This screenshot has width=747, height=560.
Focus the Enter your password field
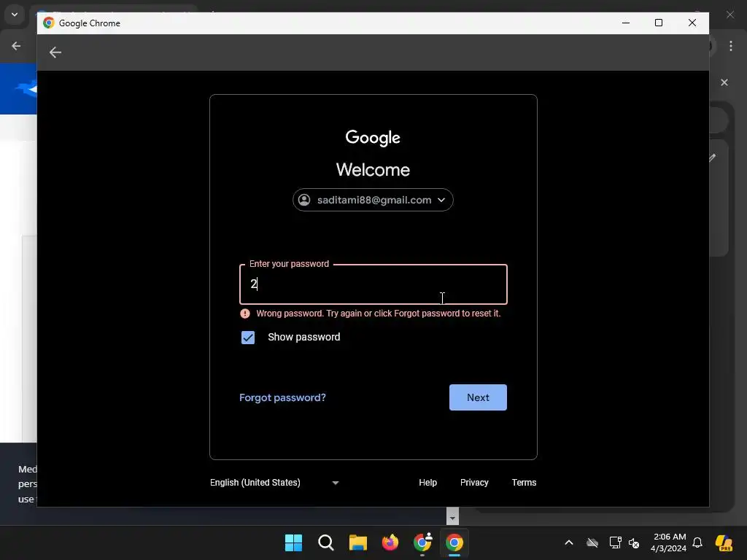coord(373,284)
